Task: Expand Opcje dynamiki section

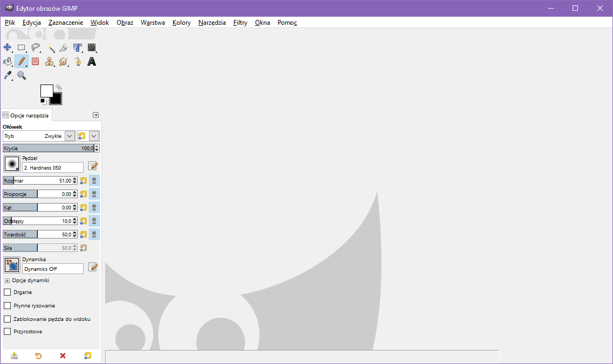Action: coord(8,281)
